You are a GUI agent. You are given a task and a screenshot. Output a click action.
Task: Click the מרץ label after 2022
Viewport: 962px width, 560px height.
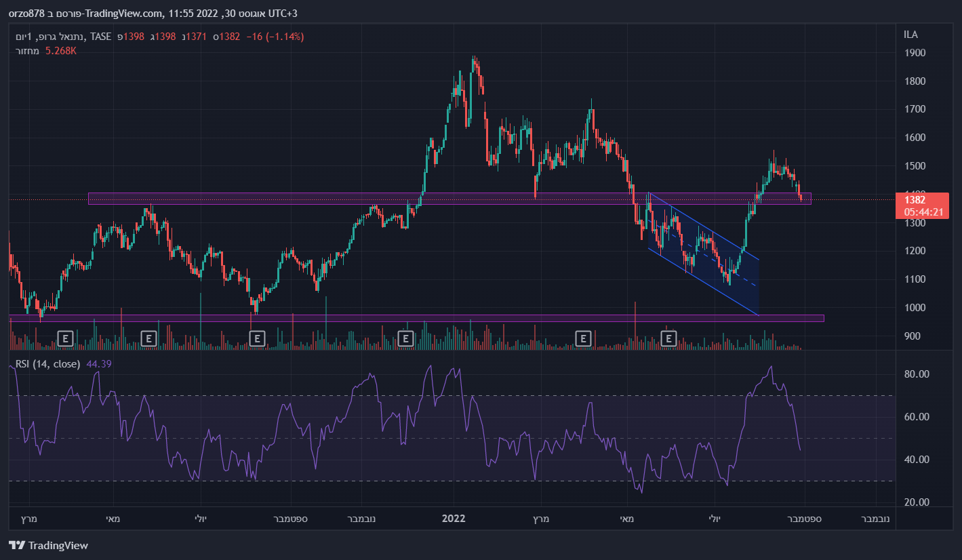[540, 519]
